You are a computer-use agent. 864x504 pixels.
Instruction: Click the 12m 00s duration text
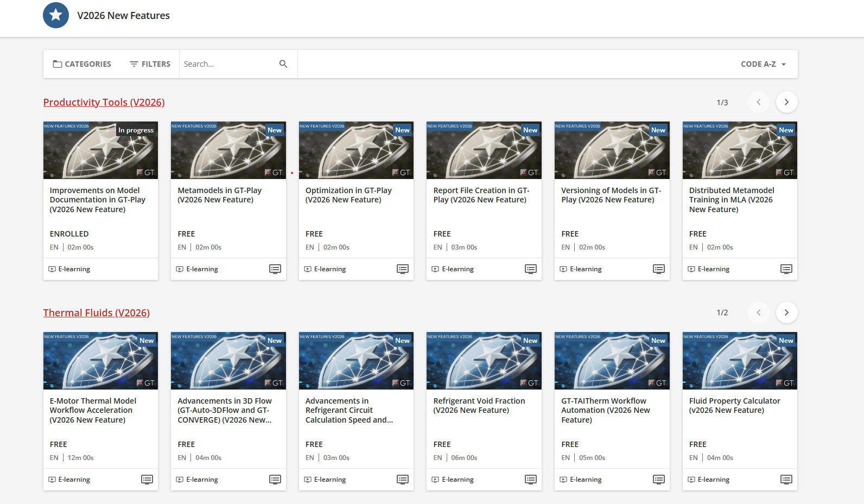(81, 458)
